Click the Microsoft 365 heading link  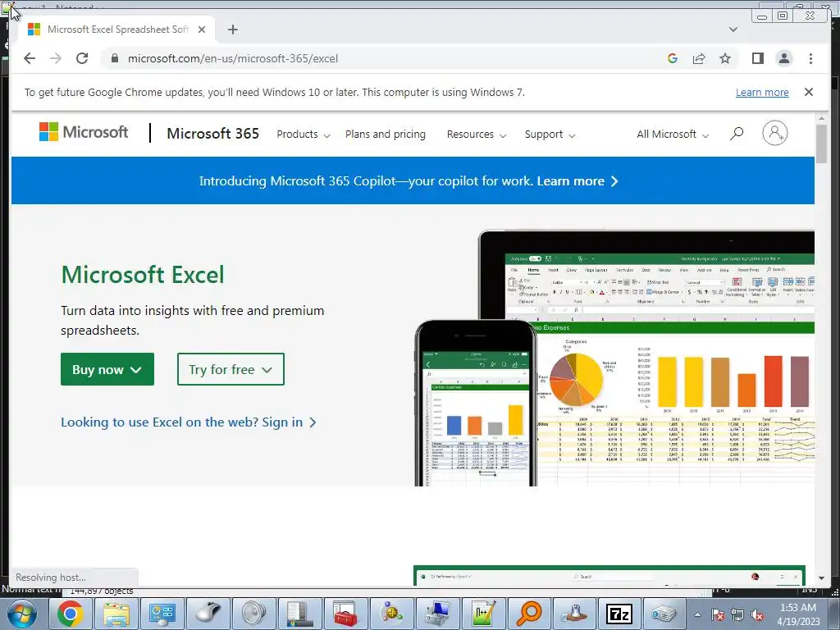click(x=212, y=134)
